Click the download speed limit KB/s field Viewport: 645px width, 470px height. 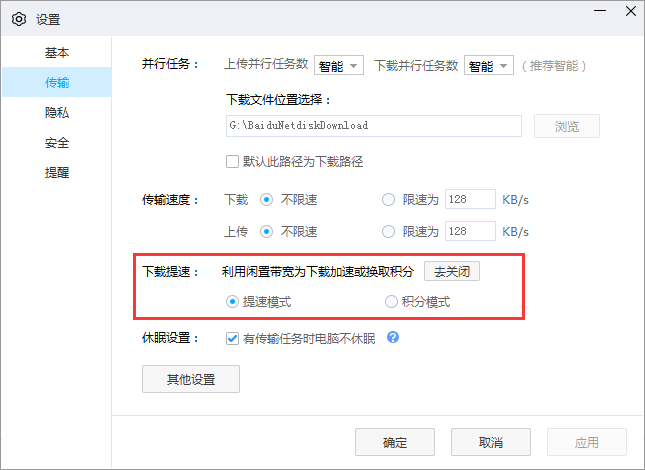click(x=470, y=200)
